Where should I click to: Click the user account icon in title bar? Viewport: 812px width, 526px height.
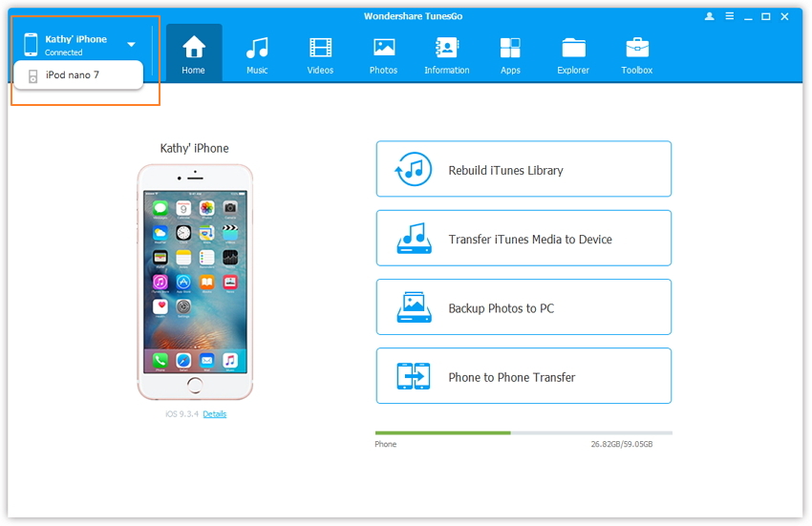click(709, 16)
